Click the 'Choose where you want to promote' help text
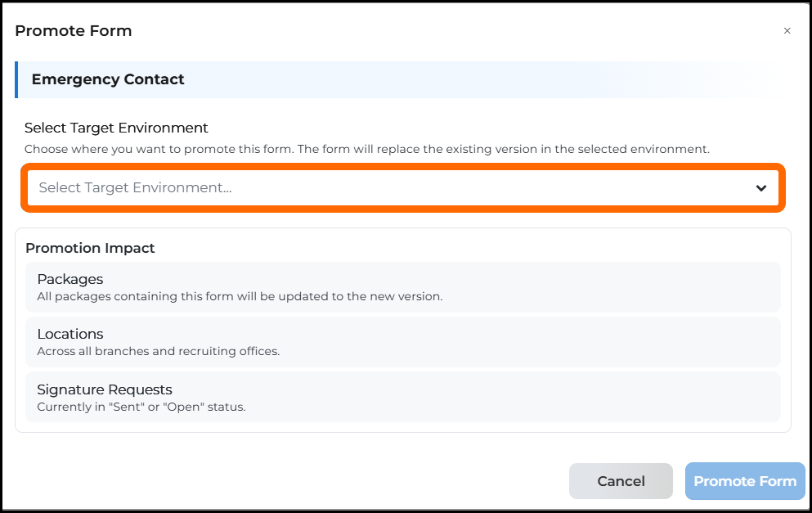Viewport: 812px width, 513px height. [366, 149]
